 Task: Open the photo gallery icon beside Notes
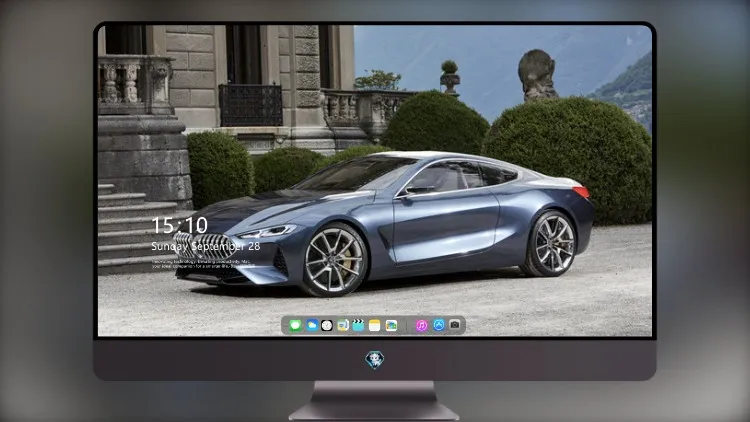pos(391,325)
